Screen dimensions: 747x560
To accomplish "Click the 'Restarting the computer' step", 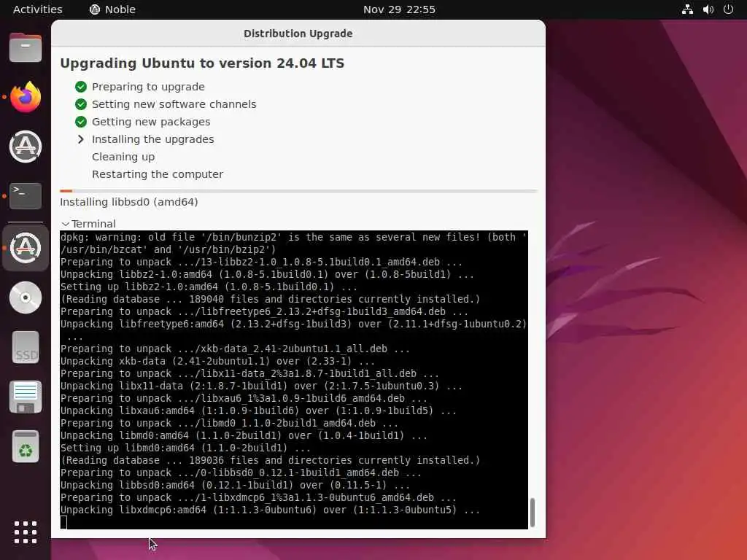I will pyautogui.click(x=158, y=174).
